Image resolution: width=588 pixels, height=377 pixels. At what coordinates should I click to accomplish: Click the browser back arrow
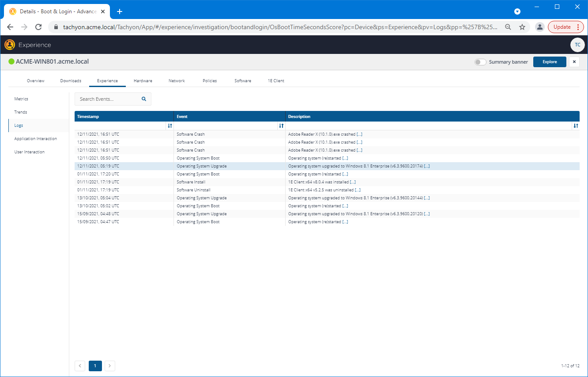coord(10,27)
